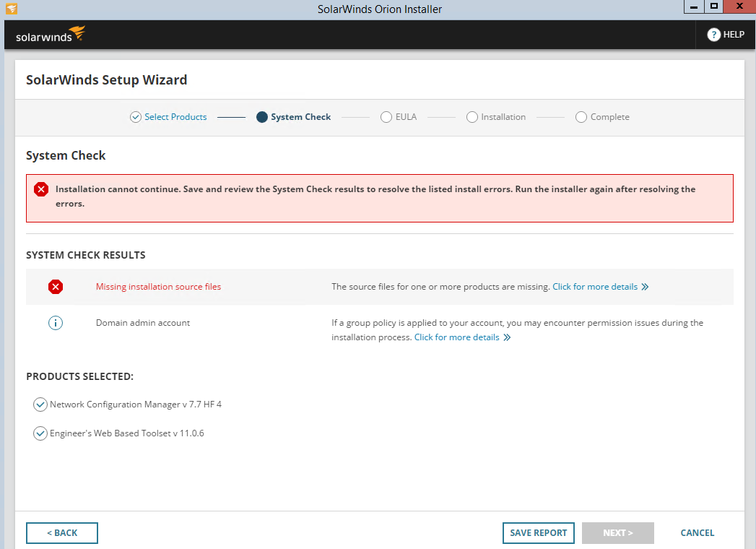Expand details for missing source files error
The width and height of the screenshot is (756, 549).
click(x=600, y=287)
